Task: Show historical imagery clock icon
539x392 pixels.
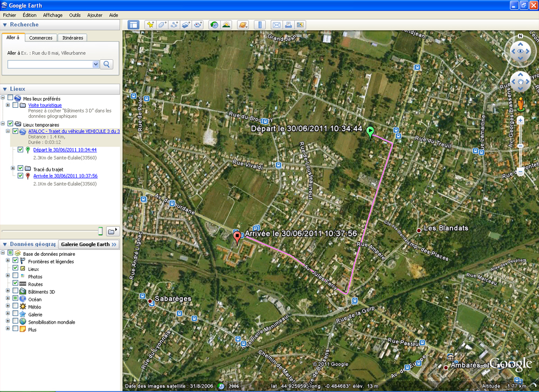Action: coord(214,25)
